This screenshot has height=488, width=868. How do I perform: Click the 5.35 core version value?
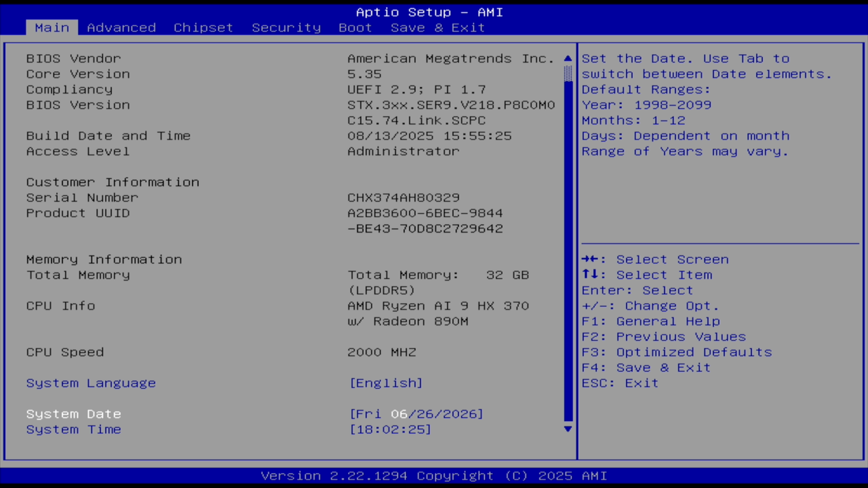tap(364, 74)
